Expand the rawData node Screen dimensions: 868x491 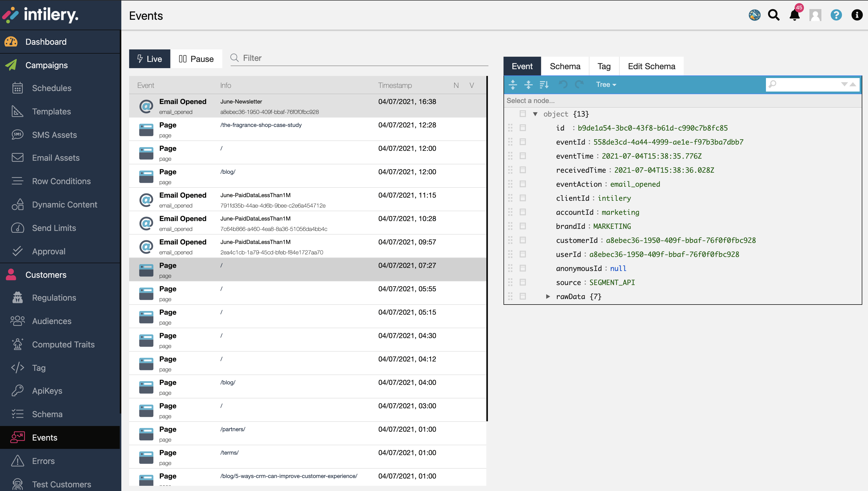pos(548,296)
